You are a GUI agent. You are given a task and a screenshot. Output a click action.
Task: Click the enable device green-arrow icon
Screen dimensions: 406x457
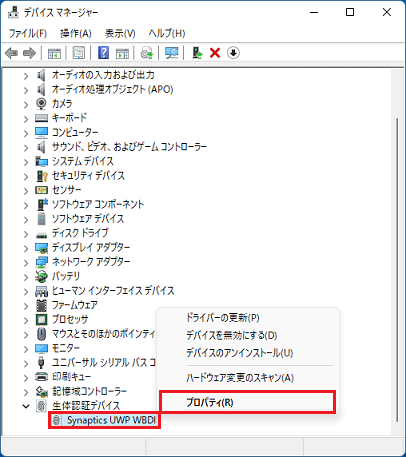click(197, 53)
